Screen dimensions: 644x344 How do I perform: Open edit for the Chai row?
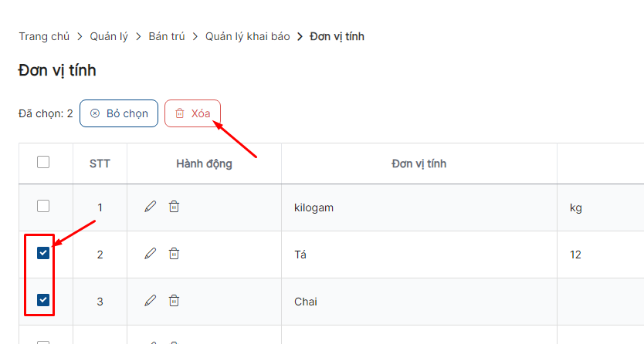[x=151, y=301]
